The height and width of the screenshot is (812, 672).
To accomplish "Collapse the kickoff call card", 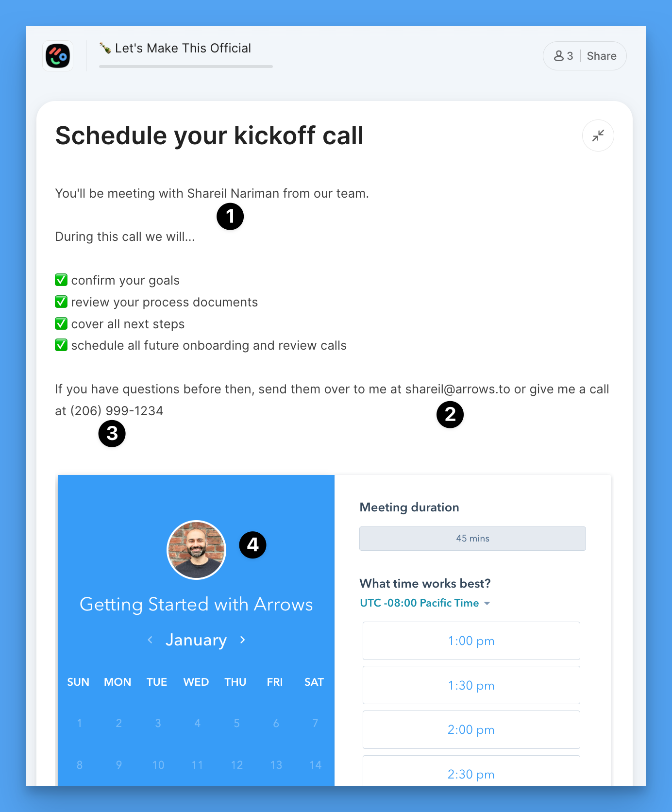I will (x=598, y=135).
